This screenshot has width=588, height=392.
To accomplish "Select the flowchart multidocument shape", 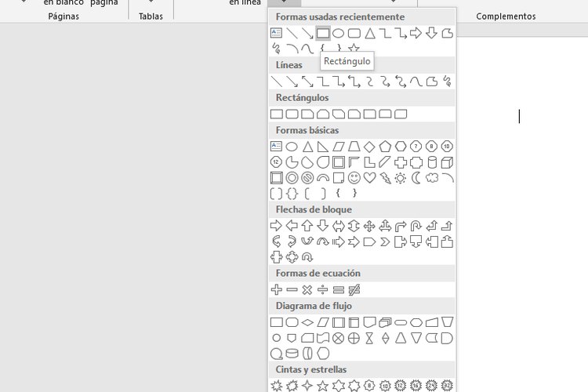I will click(x=385, y=322).
